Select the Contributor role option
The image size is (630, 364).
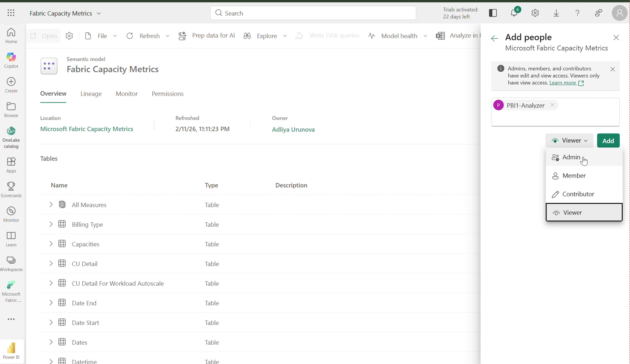coord(584,194)
